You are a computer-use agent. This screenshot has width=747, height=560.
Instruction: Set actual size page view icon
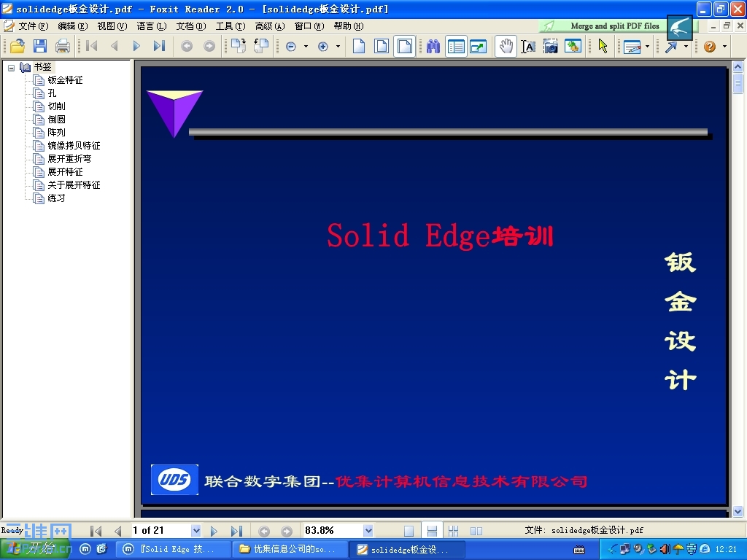pos(359,46)
